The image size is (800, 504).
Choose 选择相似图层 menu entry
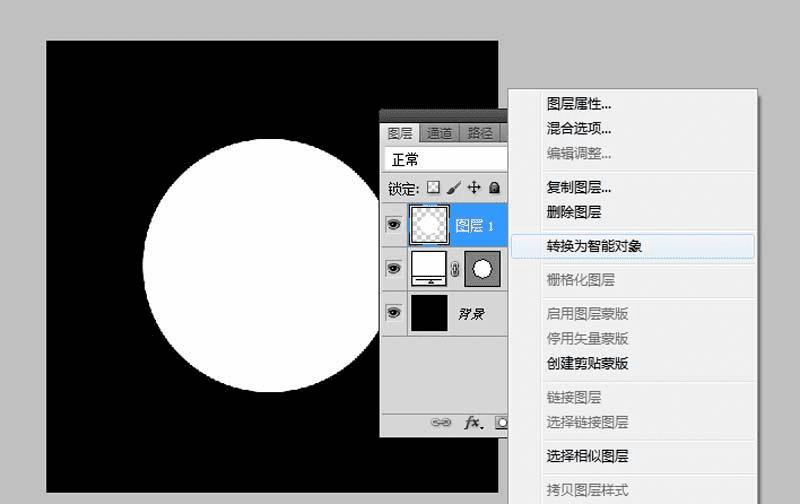click(587, 456)
